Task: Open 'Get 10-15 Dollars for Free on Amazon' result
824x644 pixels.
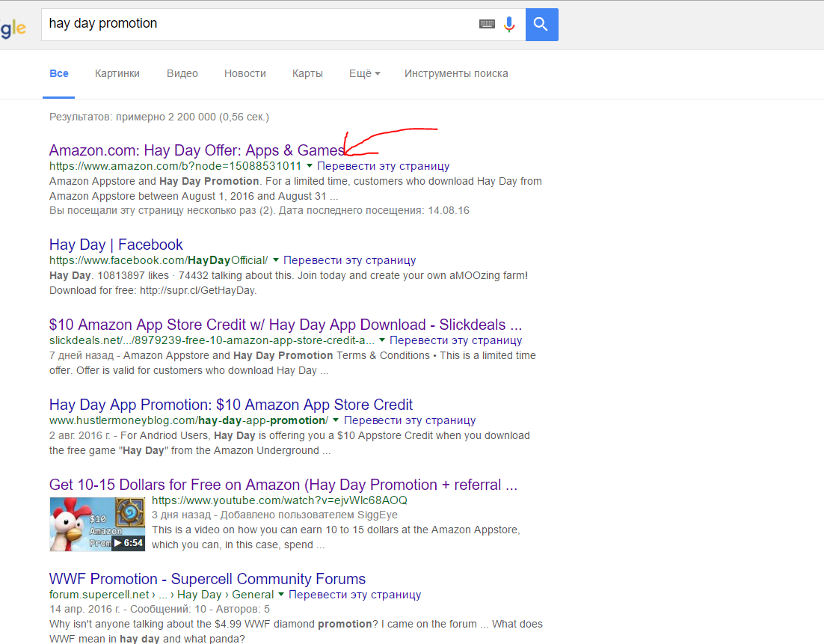Action: click(x=283, y=484)
